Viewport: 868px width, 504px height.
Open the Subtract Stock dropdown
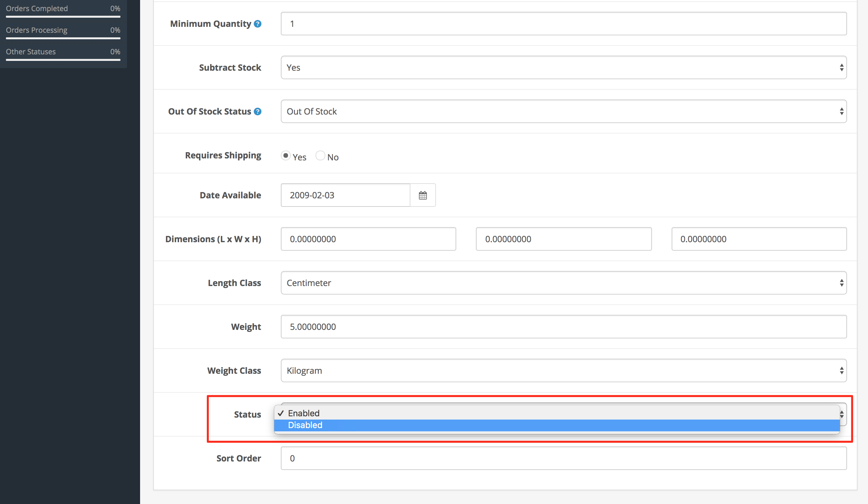[564, 67]
